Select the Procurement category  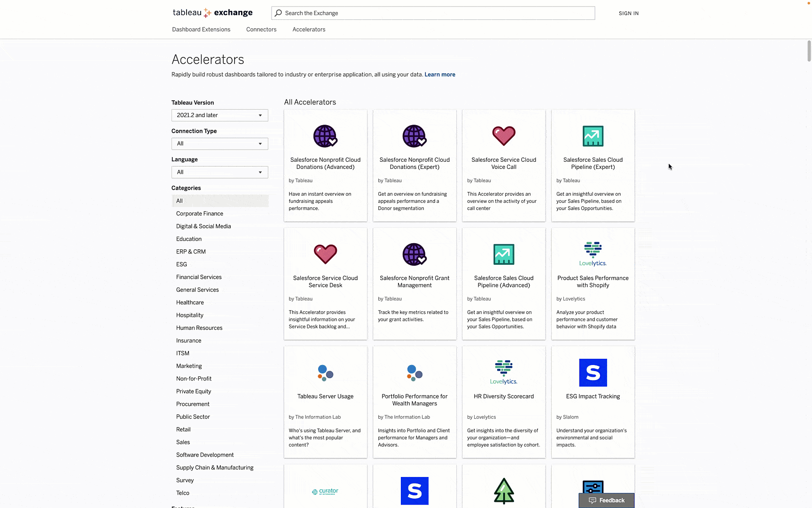193,404
